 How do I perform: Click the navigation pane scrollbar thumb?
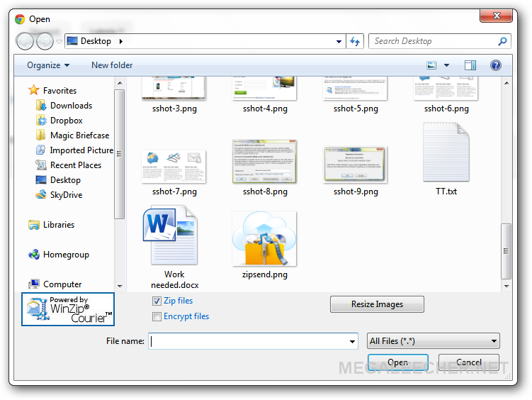pos(120,154)
